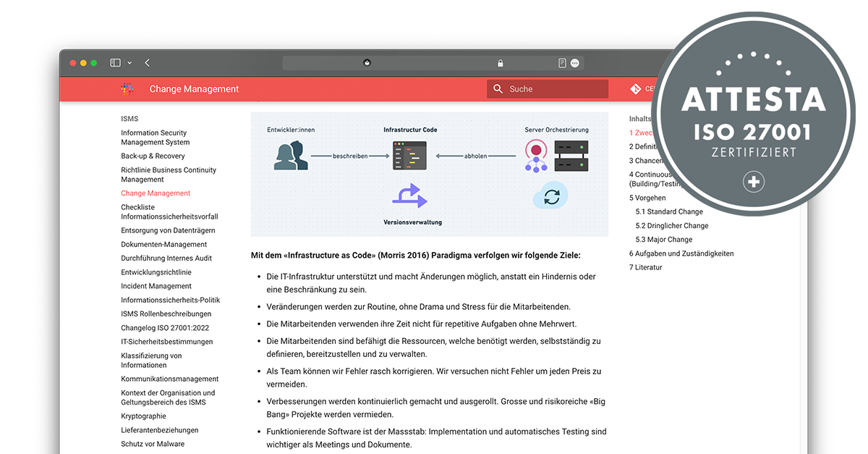
Task: Click the site logo in red header
Action: (x=127, y=89)
